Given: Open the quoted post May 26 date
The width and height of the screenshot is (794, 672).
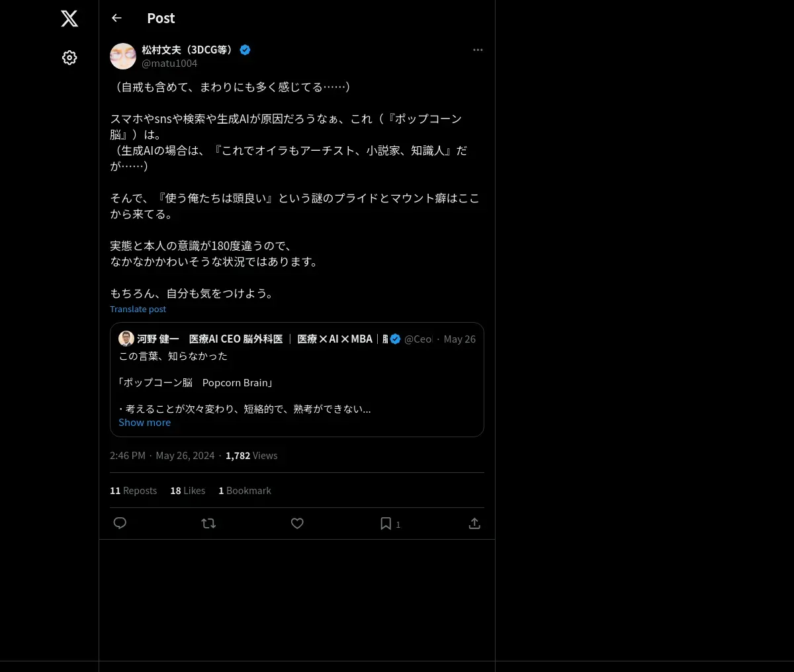Looking at the screenshot, I should pos(459,339).
